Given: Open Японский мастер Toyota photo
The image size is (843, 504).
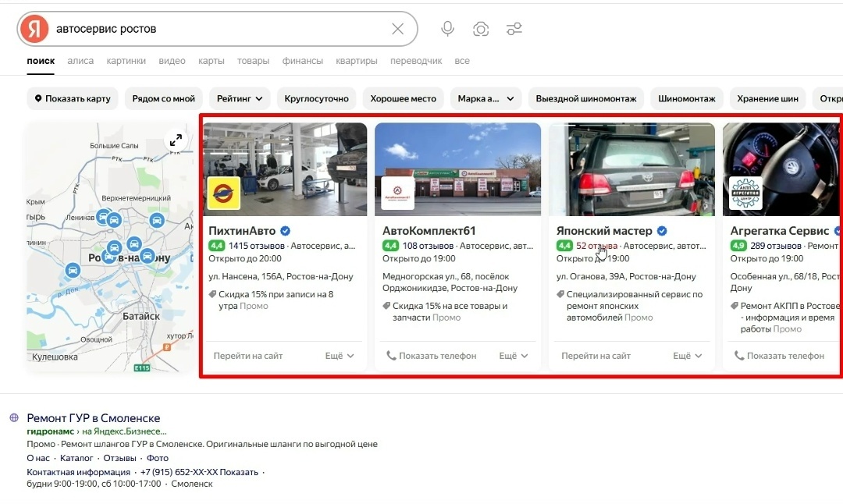Looking at the screenshot, I should pos(631,169).
